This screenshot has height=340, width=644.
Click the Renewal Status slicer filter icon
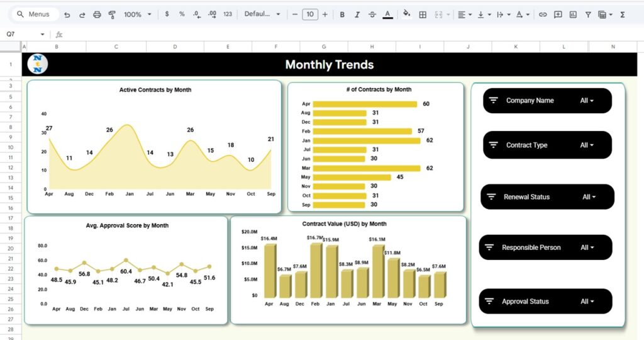491,196
